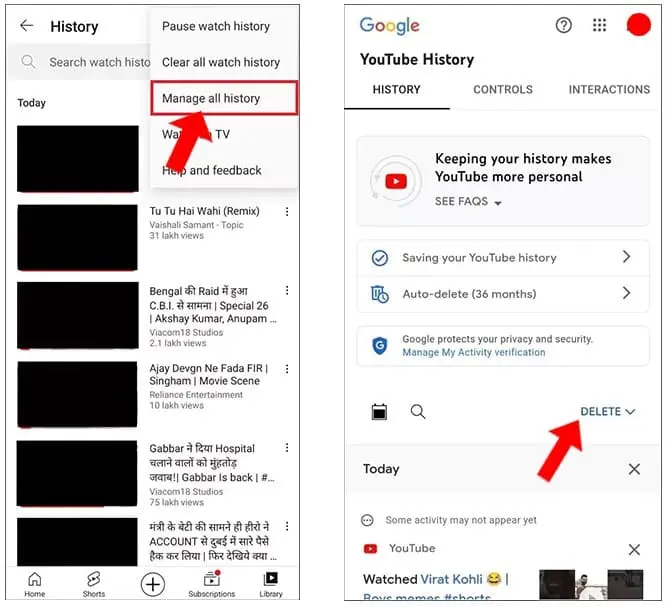Remove the YouTube activity entry with X

[x=634, y=549]
